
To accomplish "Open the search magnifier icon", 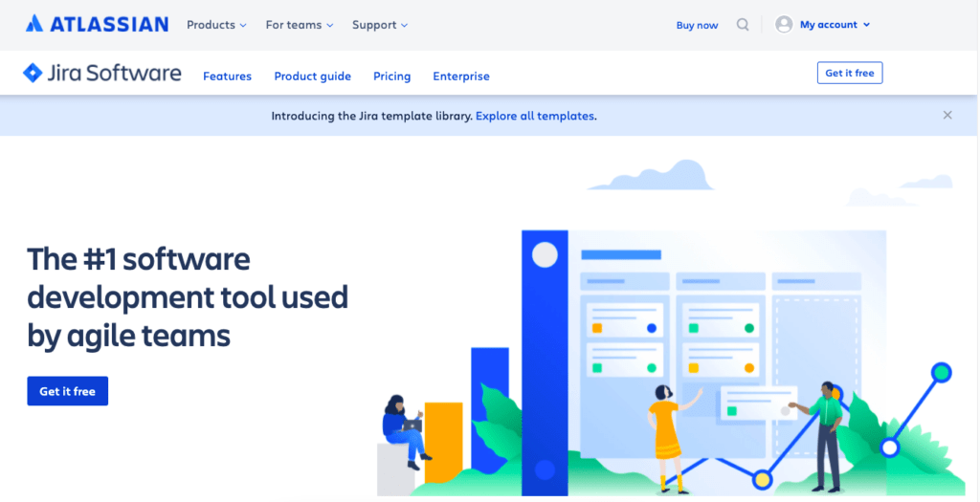I will tap(743, 25).
